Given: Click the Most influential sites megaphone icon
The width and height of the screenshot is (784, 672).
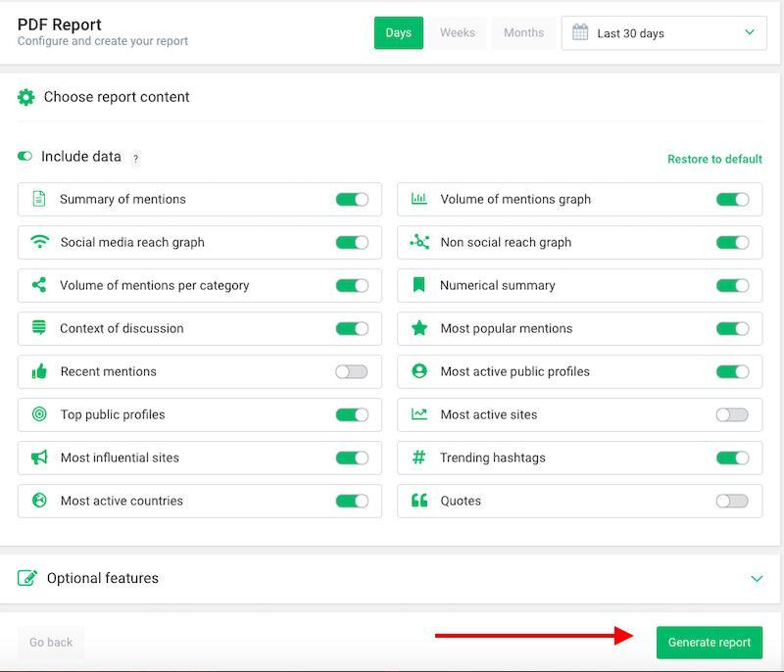Looking at the screenshot, I should pyautogui.click(x=39, y=457).
